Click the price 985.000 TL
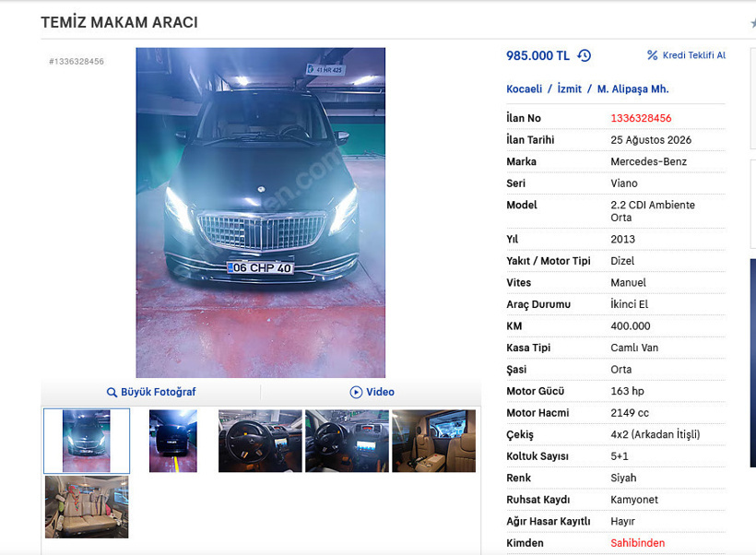The image size is (756, 555). 537,55
